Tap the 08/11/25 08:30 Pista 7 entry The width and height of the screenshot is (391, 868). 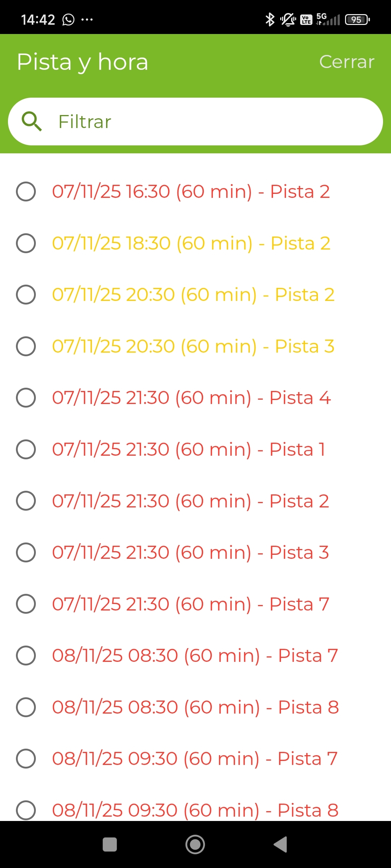pos(195,655)
